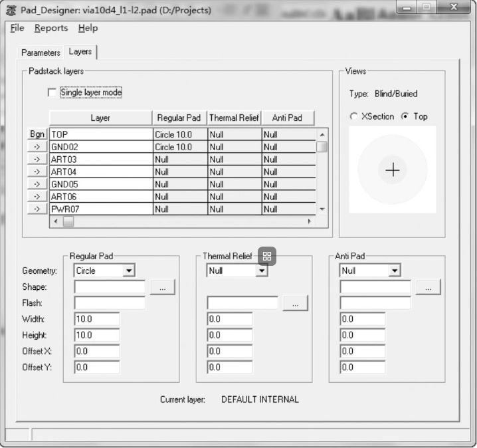Click the horizontal scroll left arrow
Viewport: 477px width, 448px height.
pyautogui.click(x=56, y=221)
